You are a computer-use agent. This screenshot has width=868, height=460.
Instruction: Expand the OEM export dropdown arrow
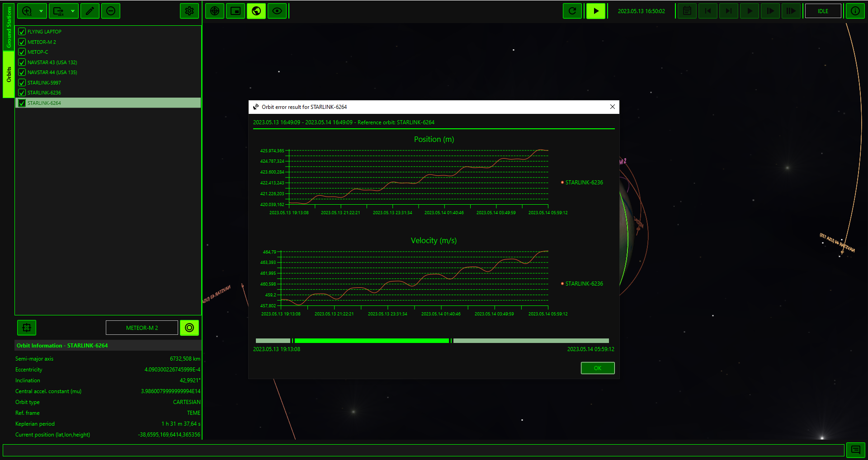coord(73,11)
